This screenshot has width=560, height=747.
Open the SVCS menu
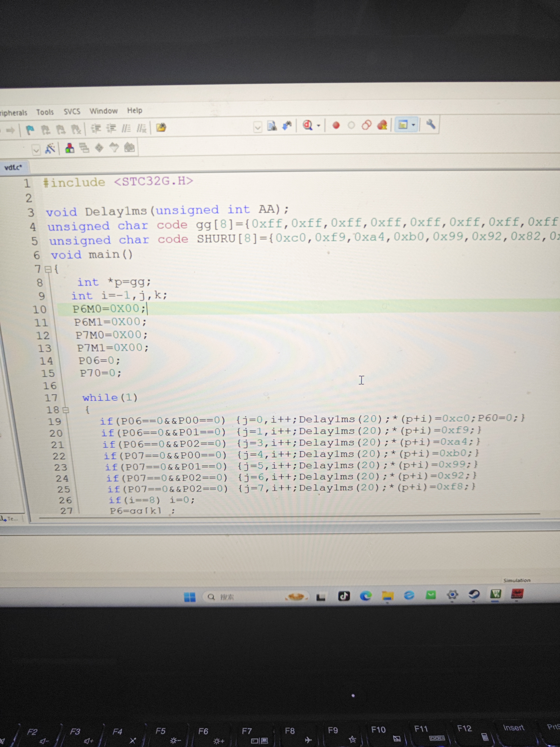[72, 111]
